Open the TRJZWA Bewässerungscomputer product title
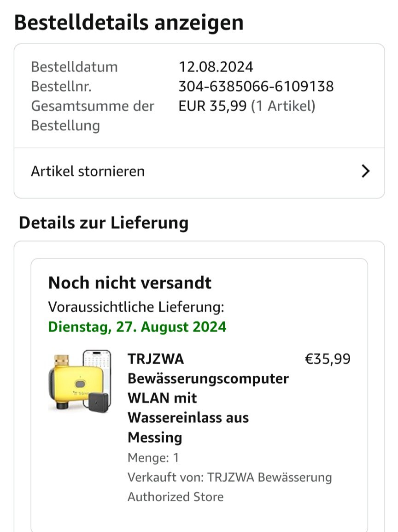The height and width of the screenshot is (532, 398). (208, 398)
